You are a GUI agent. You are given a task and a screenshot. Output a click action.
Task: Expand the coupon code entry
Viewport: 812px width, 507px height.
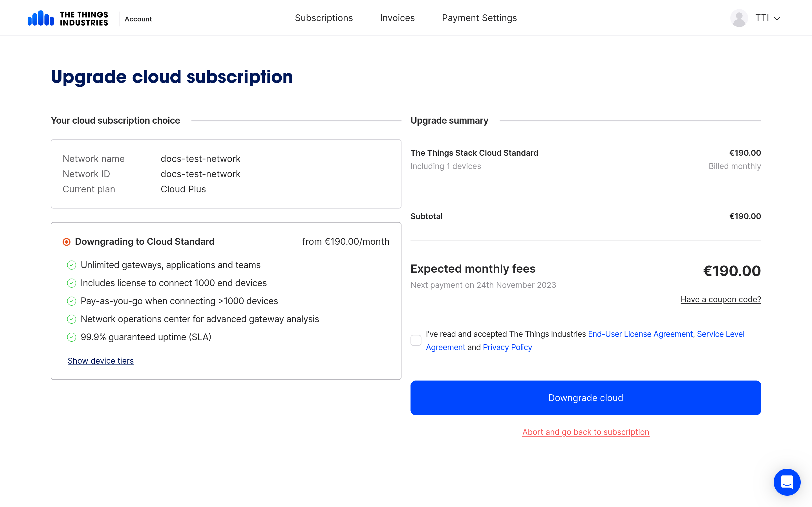click(x=720, y=299)
